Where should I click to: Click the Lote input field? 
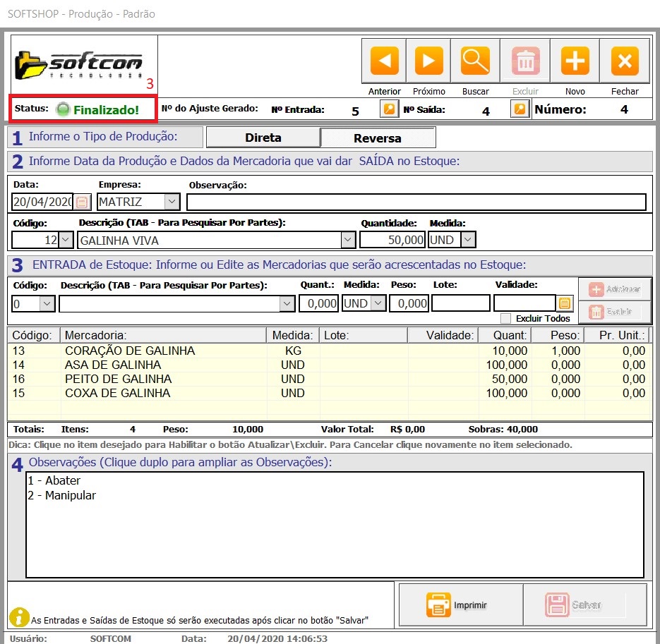point(460,303)
